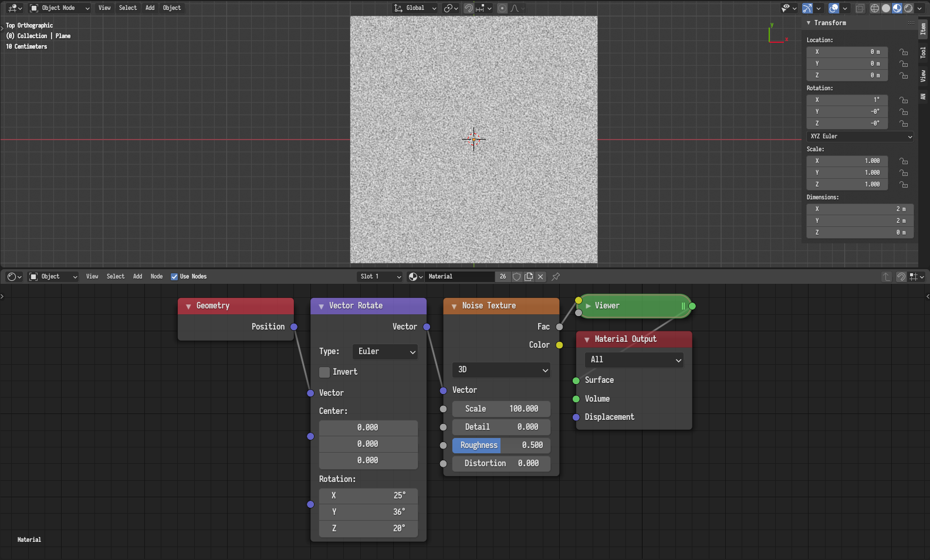This screenshot has height=560, width=930.
Task: Open the Material Output All target dropdown
Action: tap(634, 360)
